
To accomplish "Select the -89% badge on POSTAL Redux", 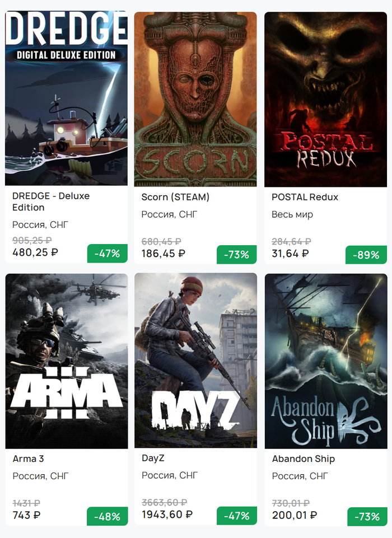I will [366, 255].
